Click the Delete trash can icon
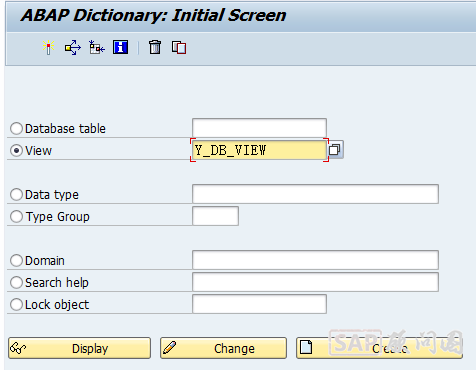Viewport: 476px width, 370px height. [155, 47]
